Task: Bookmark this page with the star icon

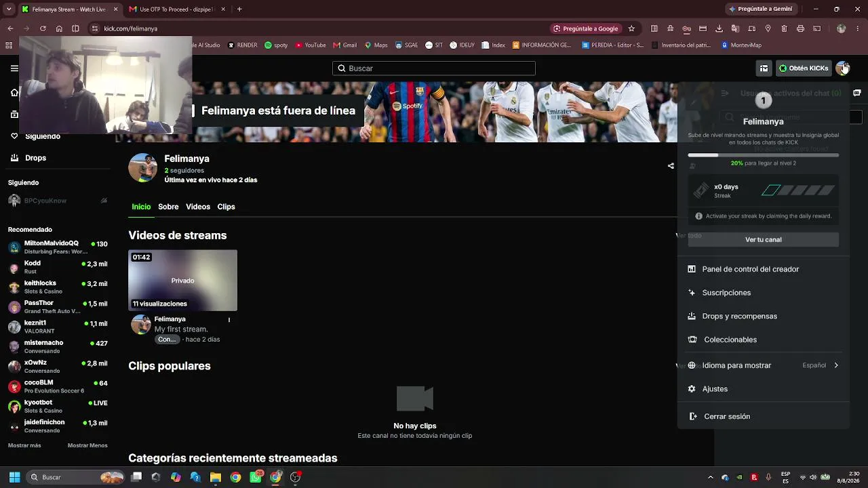Action: 631,28
